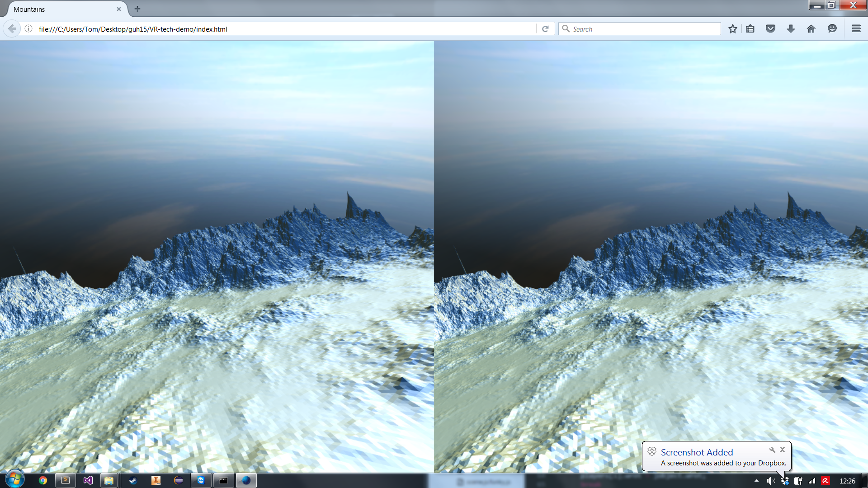Open Steam from the taskbar
This screenshot has height=488, width=868.
[133, 480]
